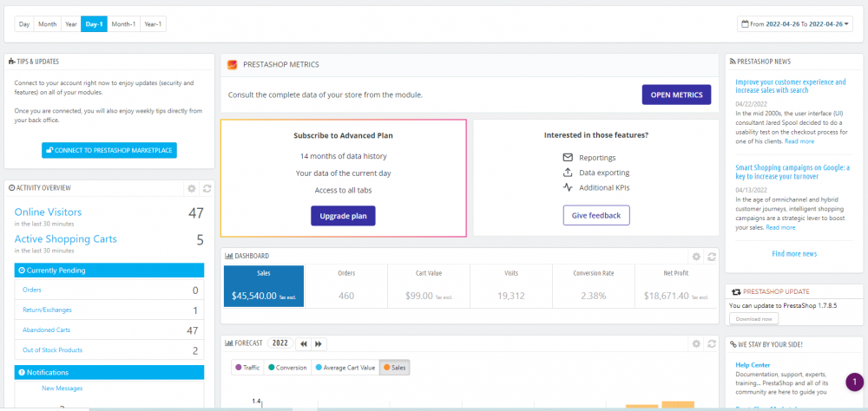The width and height of the screenshot is (868, 411).
Task: Select the Net Profit dashboard tile
Action: (675, 286)
